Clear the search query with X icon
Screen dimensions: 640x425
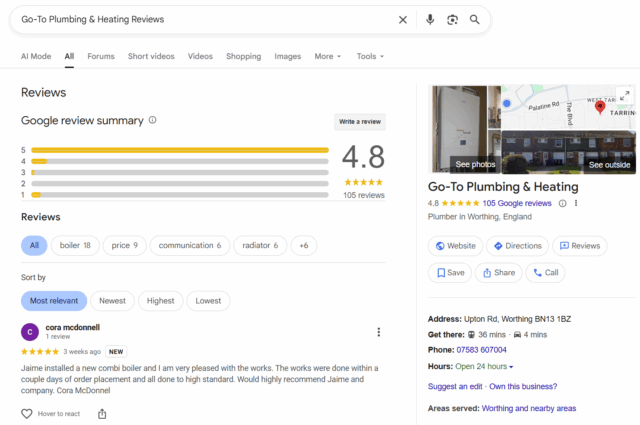[x=402, y=20]
